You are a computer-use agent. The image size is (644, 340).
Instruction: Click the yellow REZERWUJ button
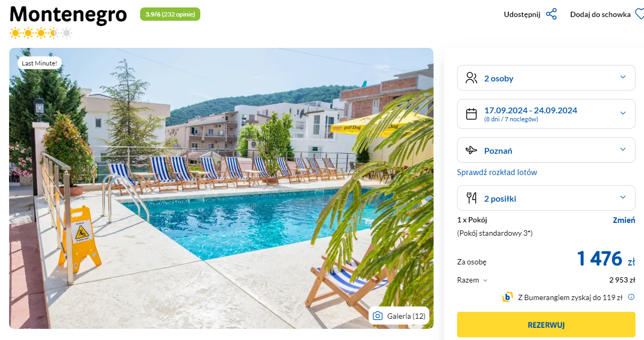(x=546, y=325)
